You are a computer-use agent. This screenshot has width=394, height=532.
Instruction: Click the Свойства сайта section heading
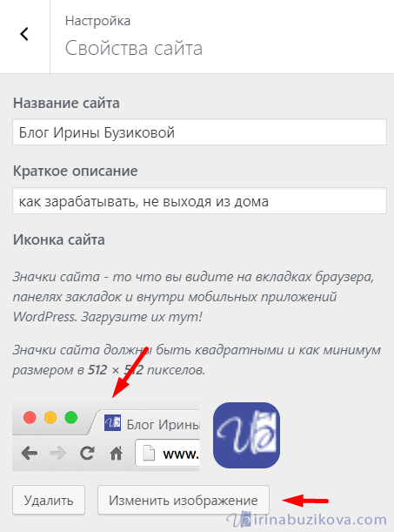134,48
